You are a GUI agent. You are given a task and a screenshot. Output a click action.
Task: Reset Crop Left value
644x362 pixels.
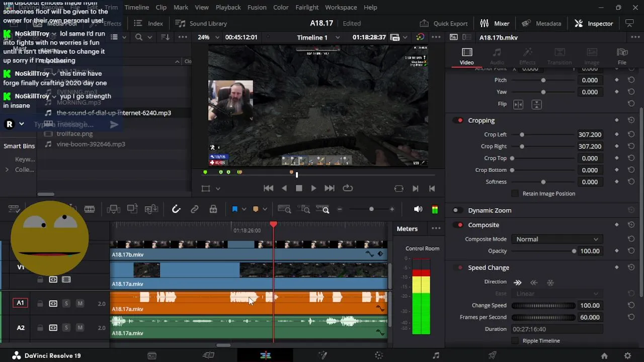[x=631, y=135]
